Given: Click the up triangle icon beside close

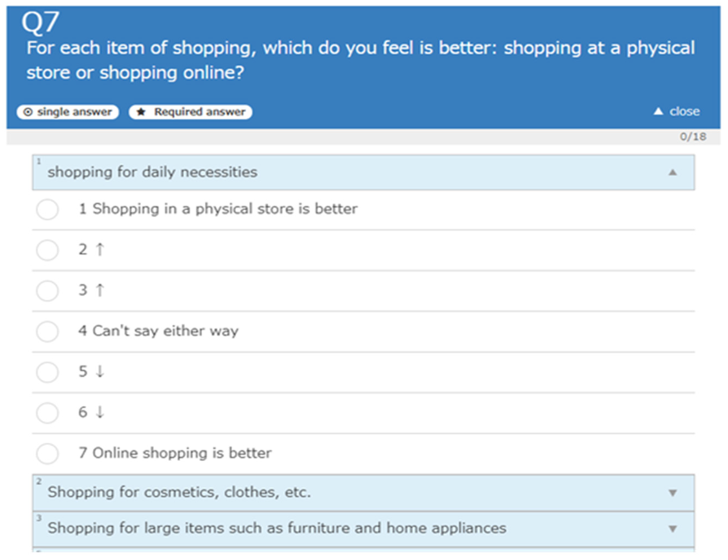Looking at the screenshot, I should point(658,111).
